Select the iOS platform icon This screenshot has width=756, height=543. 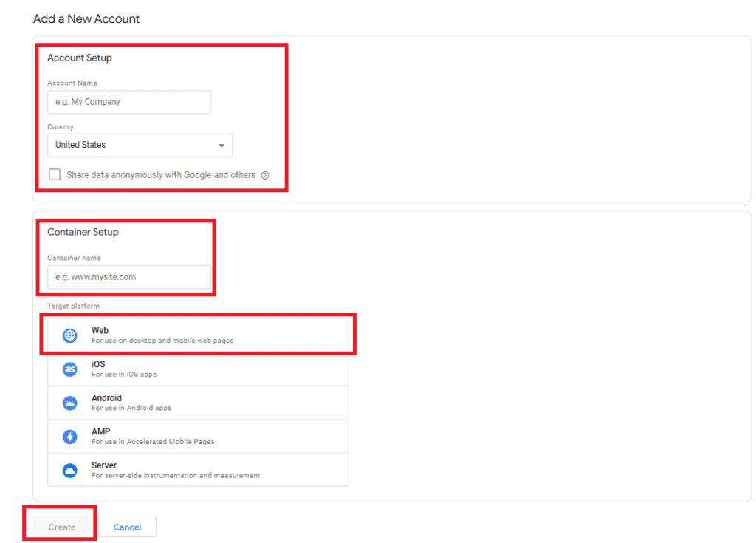69,367
